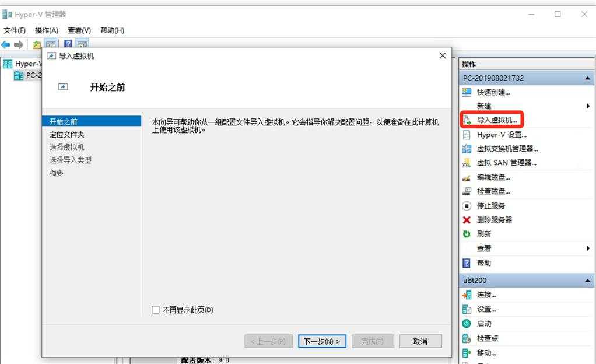The width and height of the screenshot is (596, 364).
Task: Click the 下一步(N) button
Action: (322, 341)
